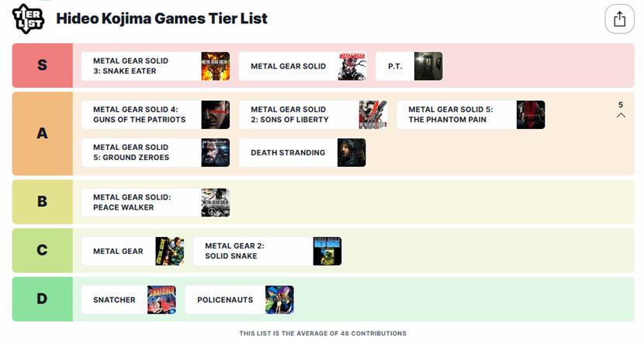Select Metal Gear Solid 4: Guns of the Patriots
Viewport: 644px width, 341px height.
tap(156, 115)
